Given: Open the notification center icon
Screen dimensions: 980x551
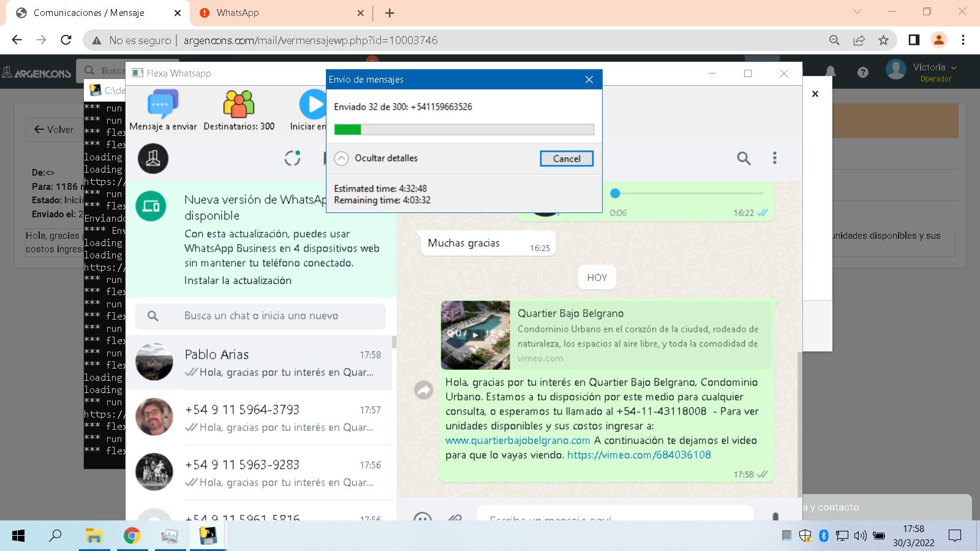Looking at the screenshot, I should [955, 536].
